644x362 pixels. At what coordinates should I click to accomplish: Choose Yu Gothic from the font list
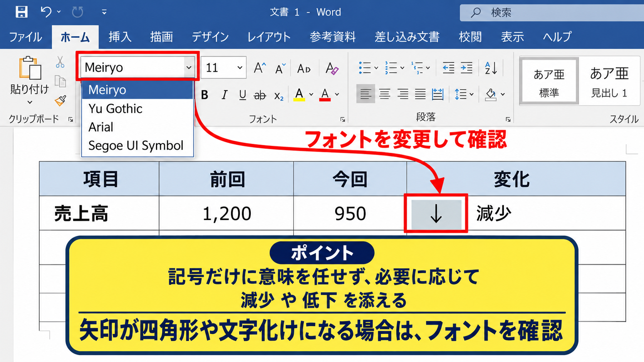[137, 108]
